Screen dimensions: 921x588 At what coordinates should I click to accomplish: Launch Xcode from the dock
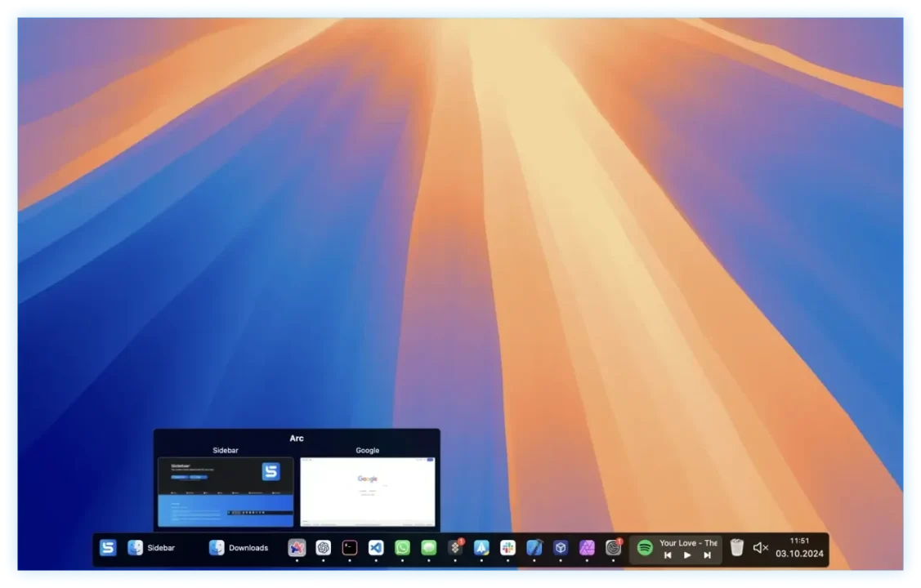[x=534, y=547]
